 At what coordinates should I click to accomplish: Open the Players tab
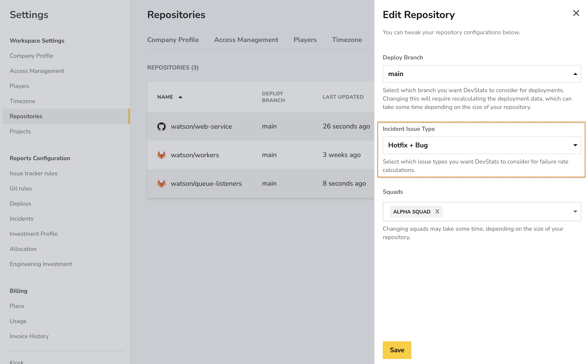[x=305, y=40]
